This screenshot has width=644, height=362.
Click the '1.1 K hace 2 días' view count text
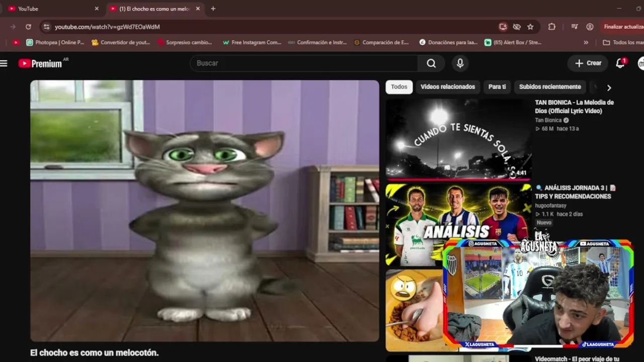tap(559, 214)
